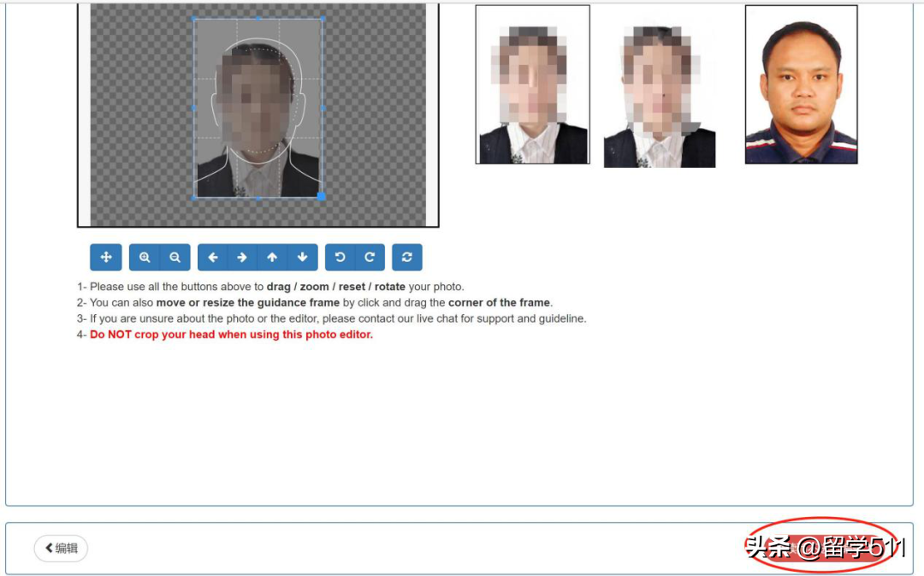Screen dimensions: 924x576
Task: Click the left edge midpoint handle of frame
Action: click(x=194, y=108)
